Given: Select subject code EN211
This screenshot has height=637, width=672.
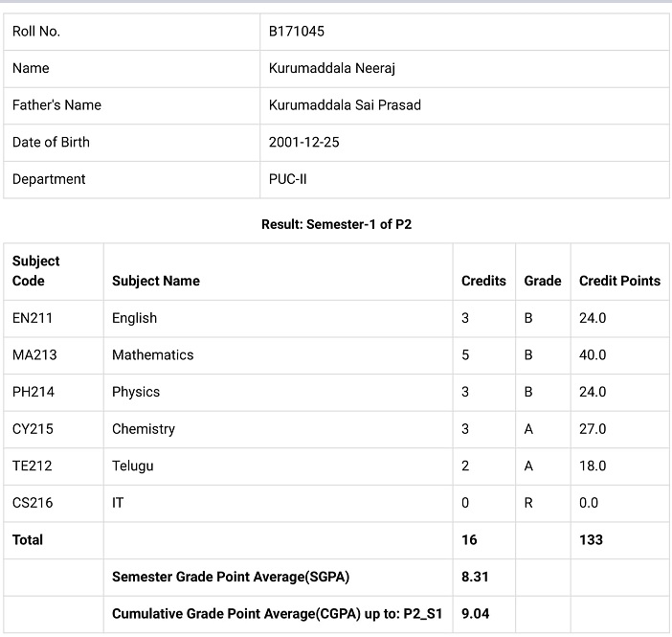Looking at the screenshot, I should 33,318.
